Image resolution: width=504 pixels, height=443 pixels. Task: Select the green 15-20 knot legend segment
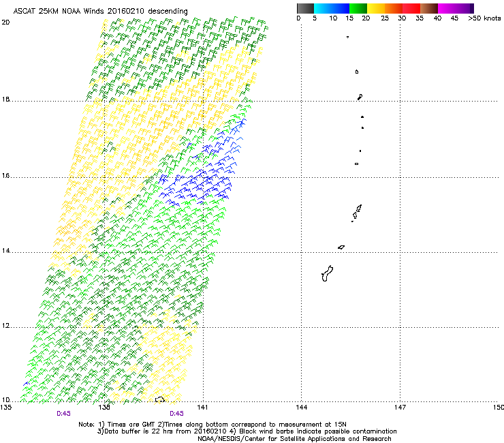[x=358, y=8]
